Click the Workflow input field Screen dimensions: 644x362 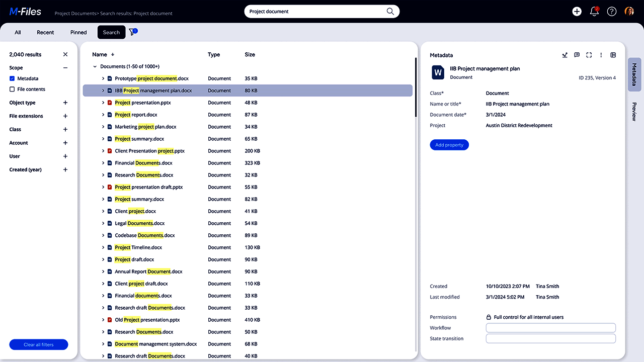550,328
